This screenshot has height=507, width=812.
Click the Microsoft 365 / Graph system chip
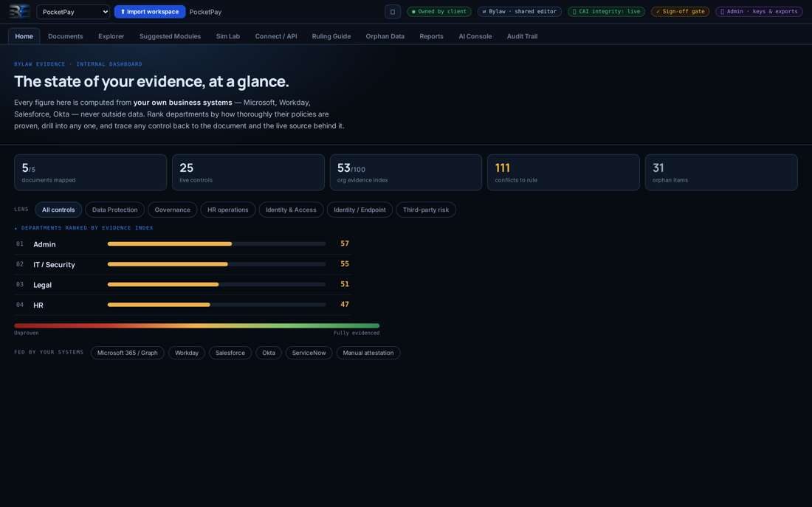point(128,353)
